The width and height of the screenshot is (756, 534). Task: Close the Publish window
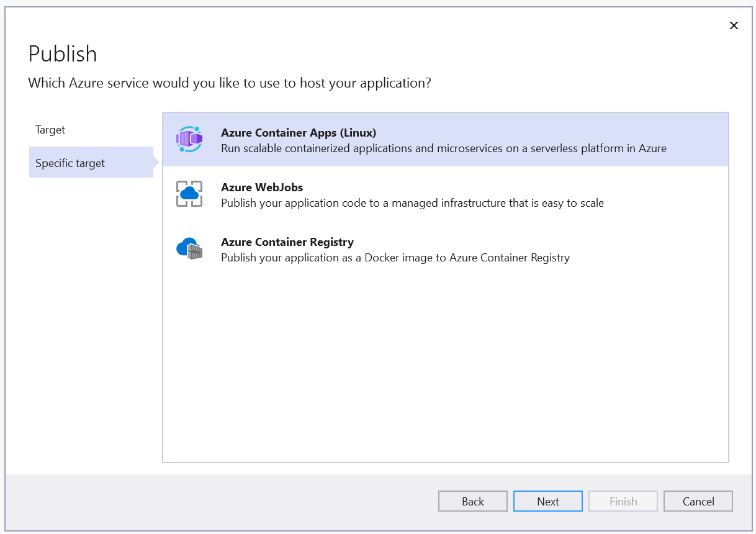coord(734,25)
